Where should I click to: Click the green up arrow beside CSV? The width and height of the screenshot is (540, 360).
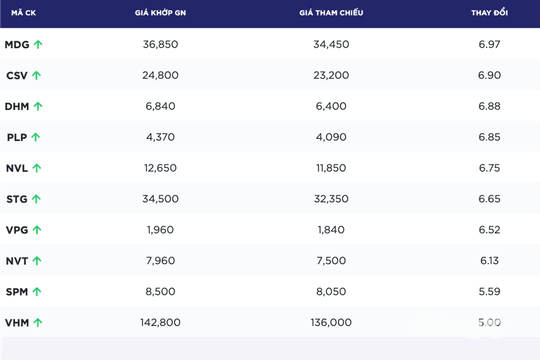pyautogui.click(x=37, y=75)
